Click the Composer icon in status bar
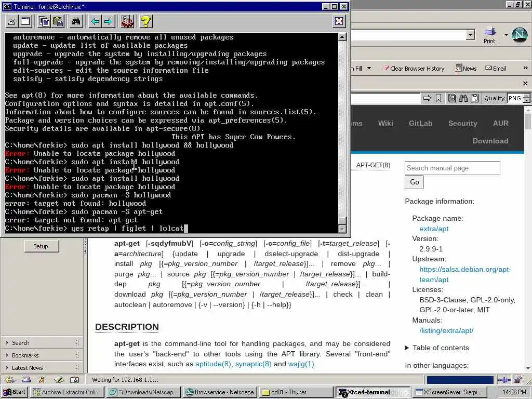The height and width of the screenshot is (399, 532). click(x=58, y=380)
